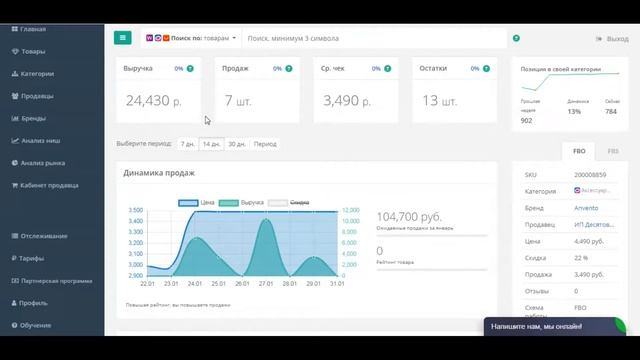
Task: Click Продавцы people icon in sidebar
Action: point(15,96)
